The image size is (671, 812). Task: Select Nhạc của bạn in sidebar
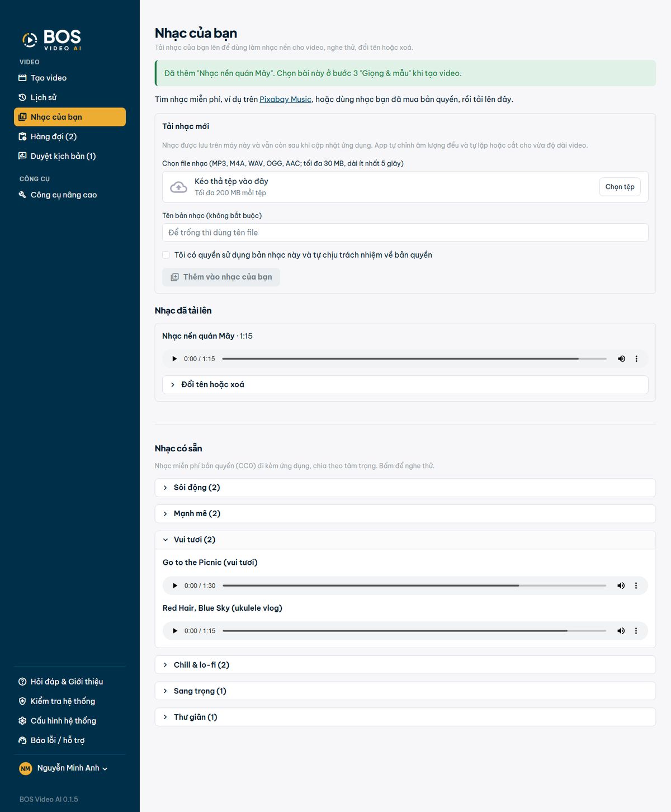70,117
